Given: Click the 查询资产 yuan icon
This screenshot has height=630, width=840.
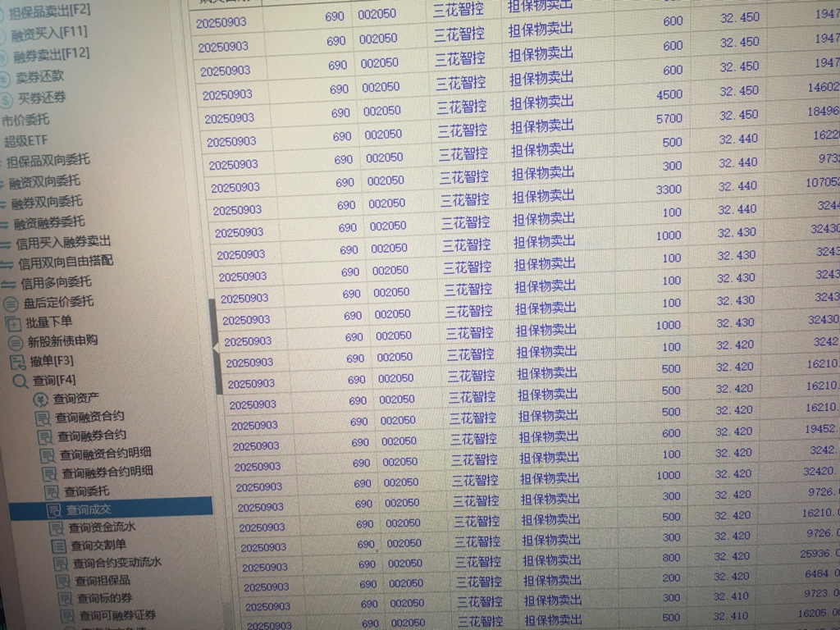Looking at the screenshot, I should coord(41,399).
